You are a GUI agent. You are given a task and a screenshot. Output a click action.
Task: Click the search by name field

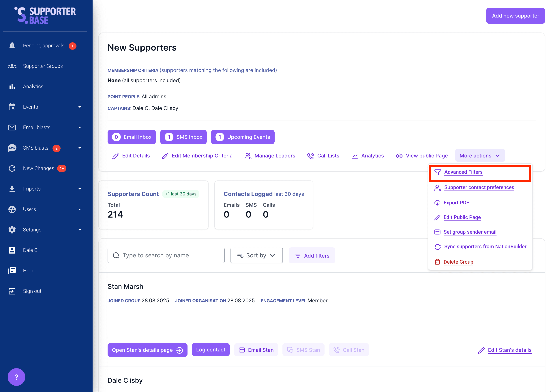[x=166, y=255]
